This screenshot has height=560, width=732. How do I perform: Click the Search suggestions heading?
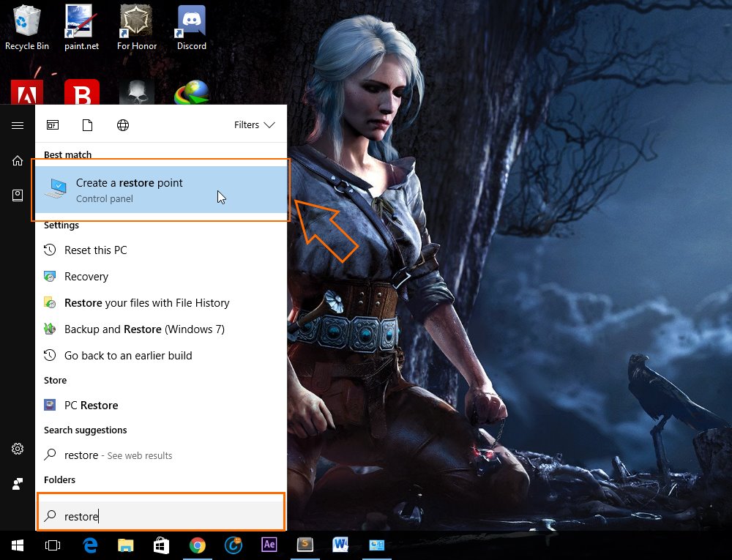(86, 430)
